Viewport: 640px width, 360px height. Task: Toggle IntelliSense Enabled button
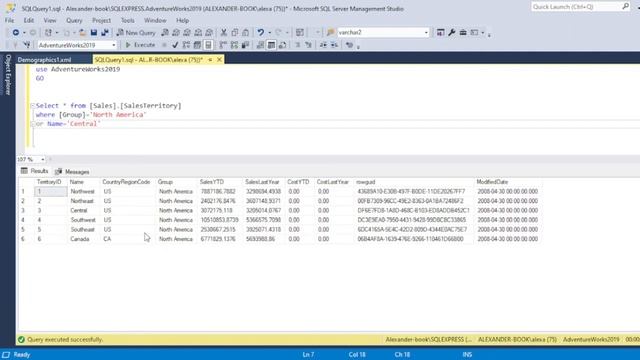point(208,45)
